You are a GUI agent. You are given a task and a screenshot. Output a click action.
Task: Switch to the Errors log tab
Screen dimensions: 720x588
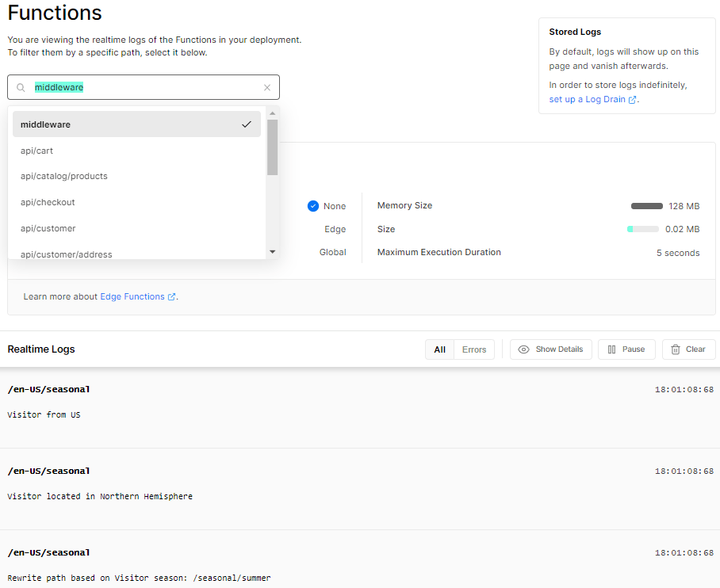click(474, 349)
